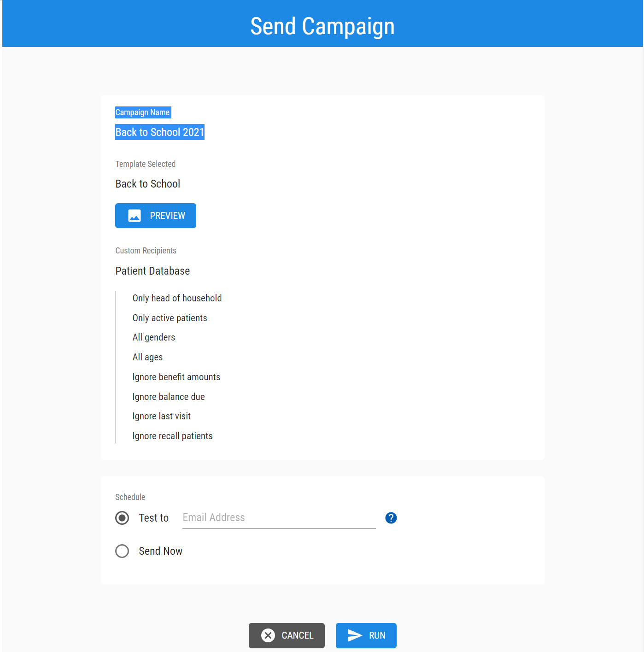Screen dimensions: 644x652
Task: Open the template PREVIEW button
Action: point(156,216)
